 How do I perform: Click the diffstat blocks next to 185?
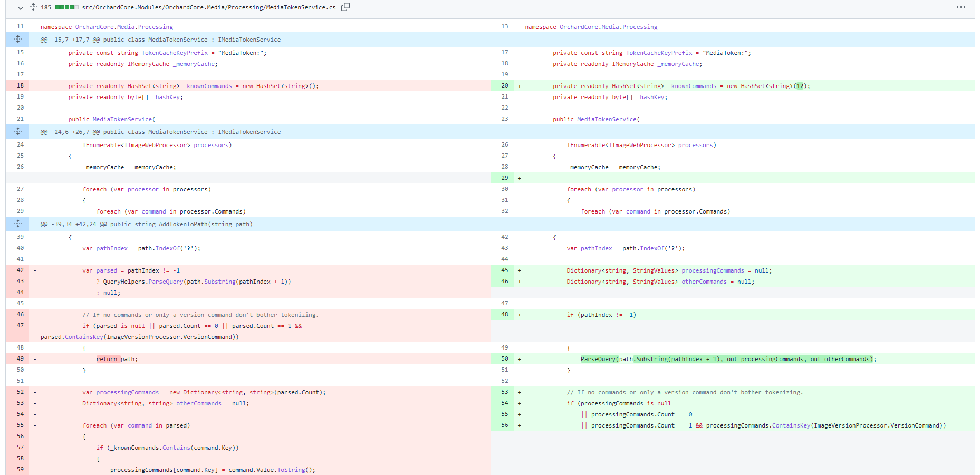pos(67,7)
